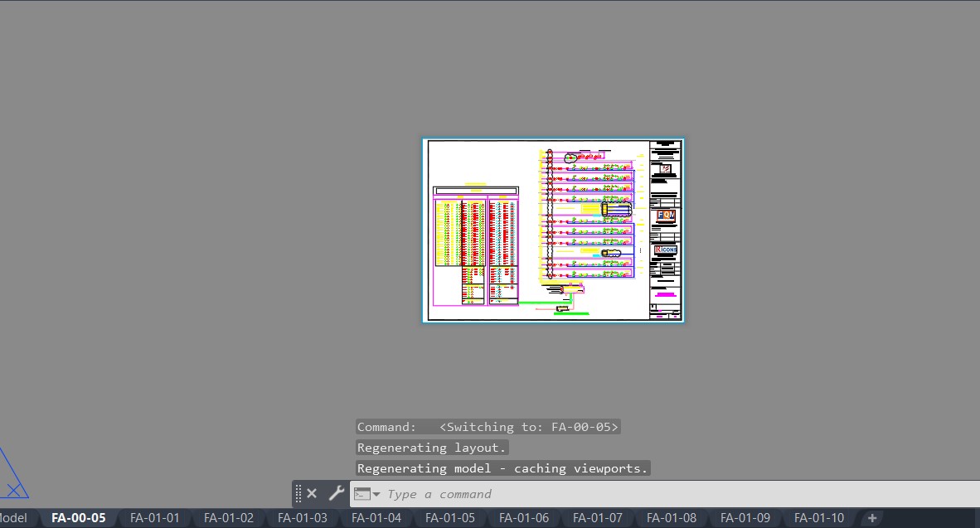Go to the FA-01-09 layout tab
The height and width of the screenshot is (528, 980).
pyautogui.click(x=745, y=518)
